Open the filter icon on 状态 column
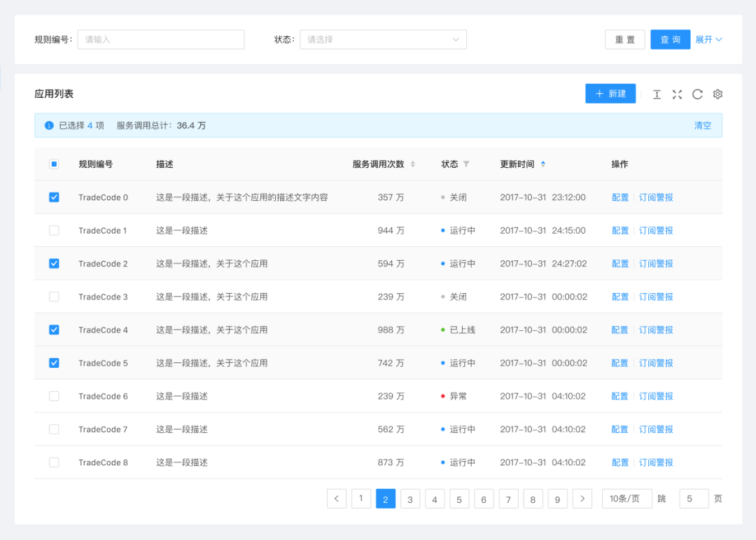 click(466, 164)
